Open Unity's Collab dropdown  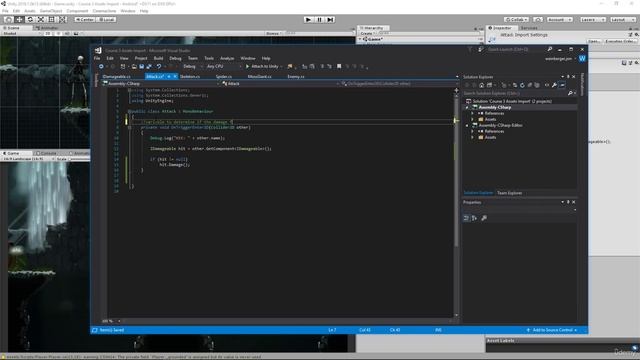[x=516, y=19]
